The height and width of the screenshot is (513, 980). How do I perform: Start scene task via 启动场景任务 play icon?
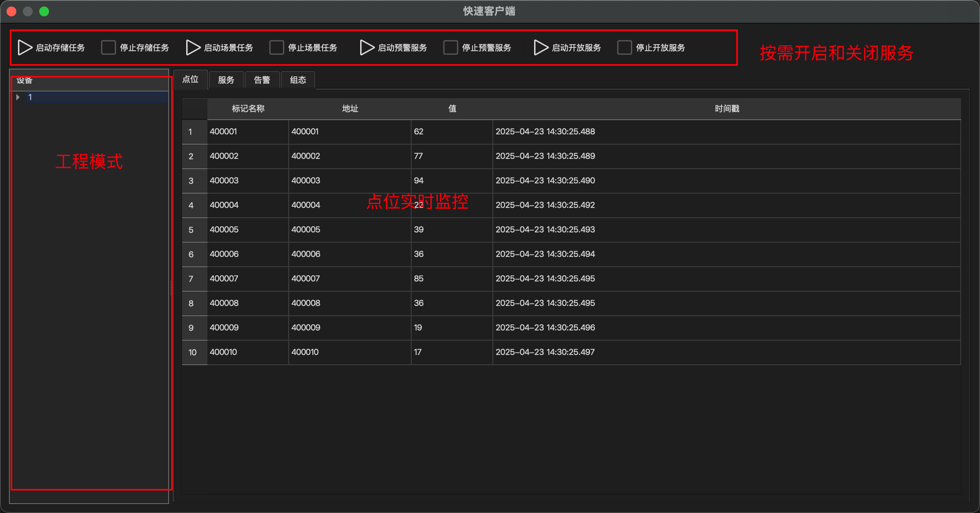(193, 48)
